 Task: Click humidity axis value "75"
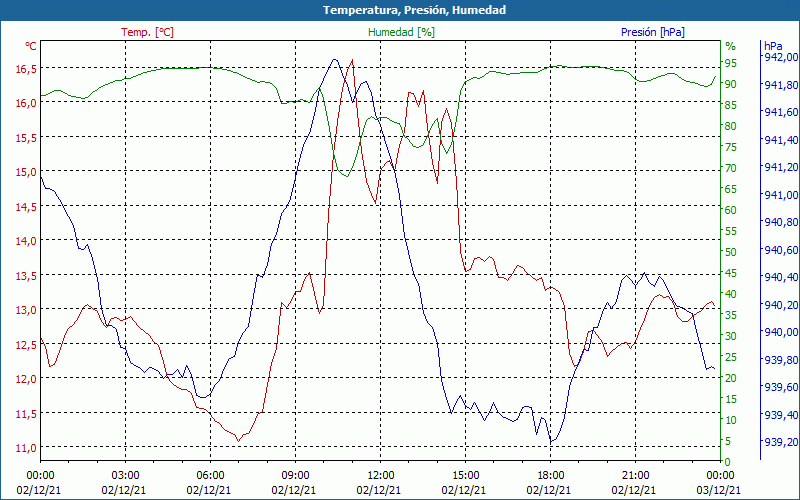click(x=731, y=147)
